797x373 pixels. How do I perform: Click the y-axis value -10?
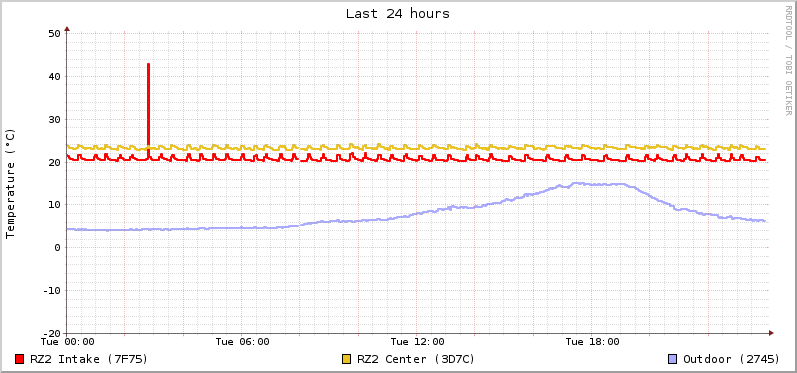tap(52, 291)
